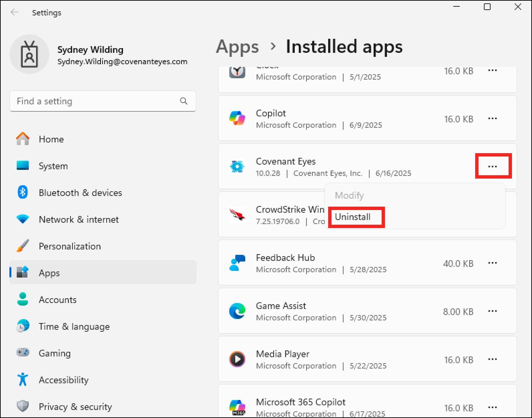
Task: Open more options for the Clock app
Action: coord(493,70)
